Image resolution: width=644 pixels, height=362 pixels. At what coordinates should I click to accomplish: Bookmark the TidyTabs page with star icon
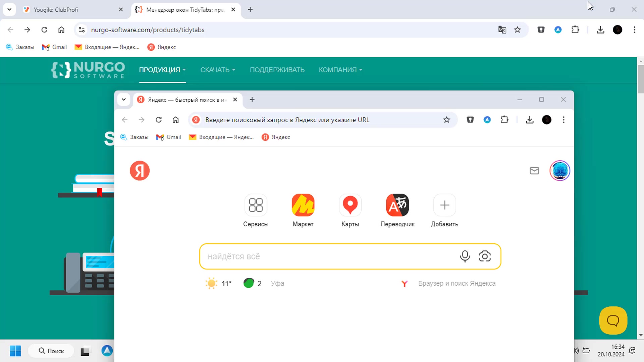click(x=518, y=30)
